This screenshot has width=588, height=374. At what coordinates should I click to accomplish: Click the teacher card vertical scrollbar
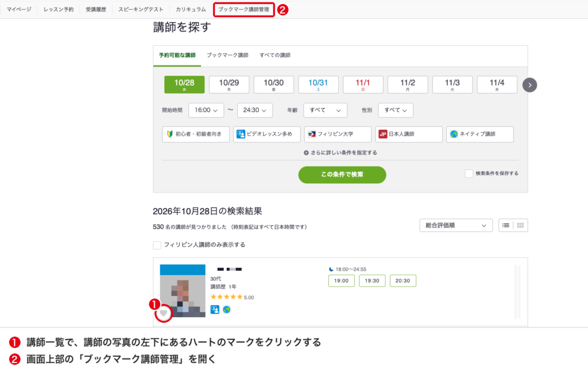pyautogui.click(x=517, y=292)
